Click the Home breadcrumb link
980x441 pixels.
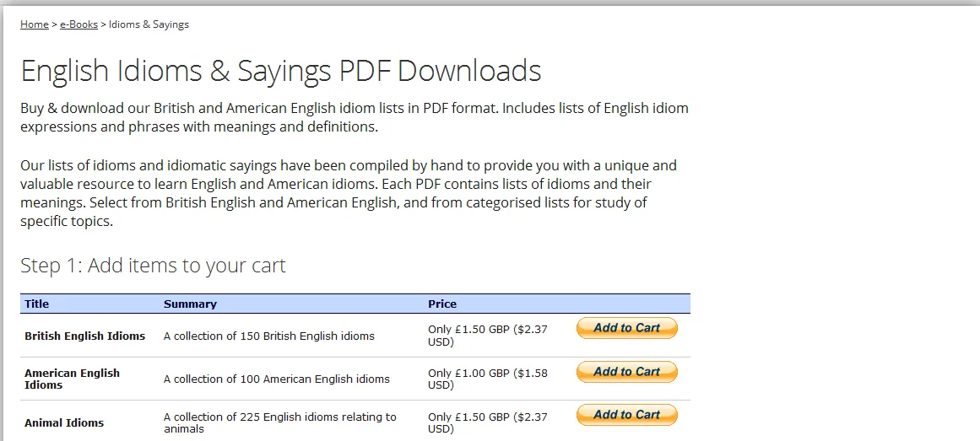35,24
